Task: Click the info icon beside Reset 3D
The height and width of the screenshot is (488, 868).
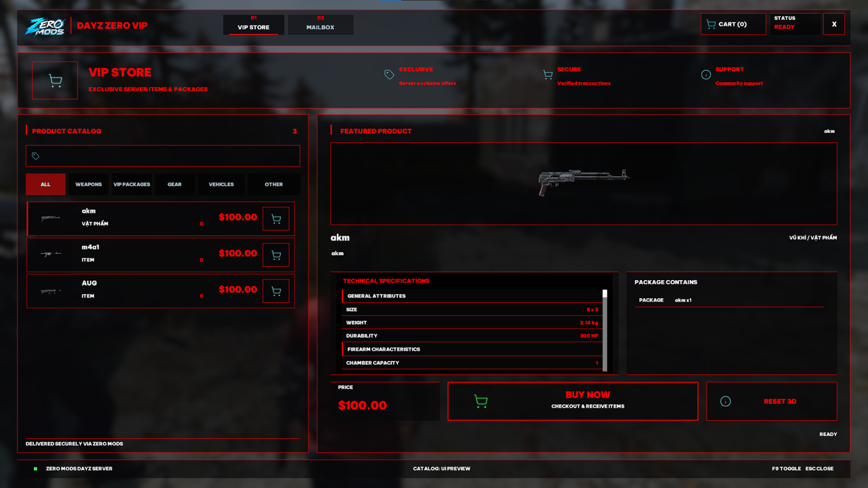Action: 726,402
